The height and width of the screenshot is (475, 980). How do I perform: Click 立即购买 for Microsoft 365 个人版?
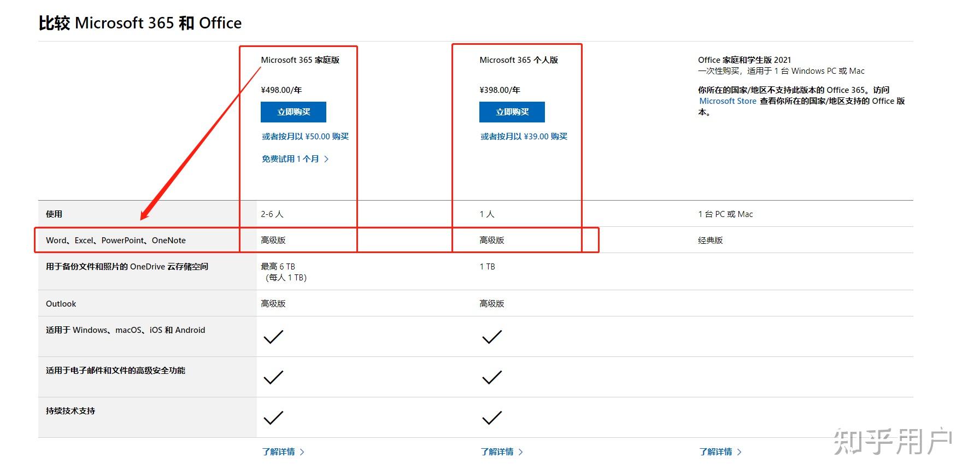tap(512, 112)
